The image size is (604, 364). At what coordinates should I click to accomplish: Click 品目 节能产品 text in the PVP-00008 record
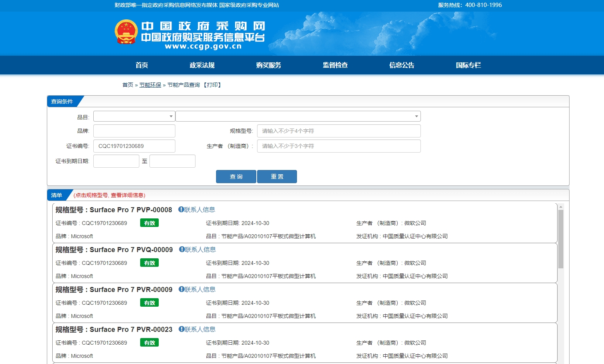click(261, 236)
